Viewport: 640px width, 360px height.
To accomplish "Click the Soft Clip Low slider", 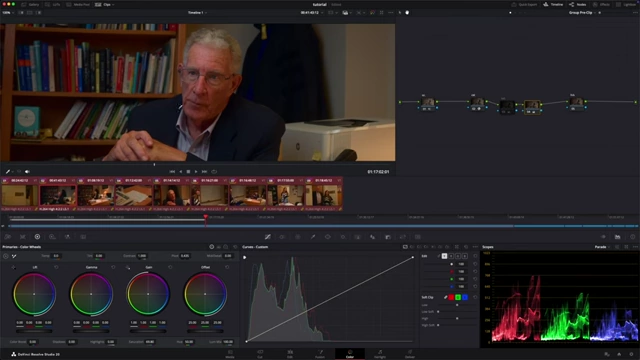I will [x=457, y=305].
